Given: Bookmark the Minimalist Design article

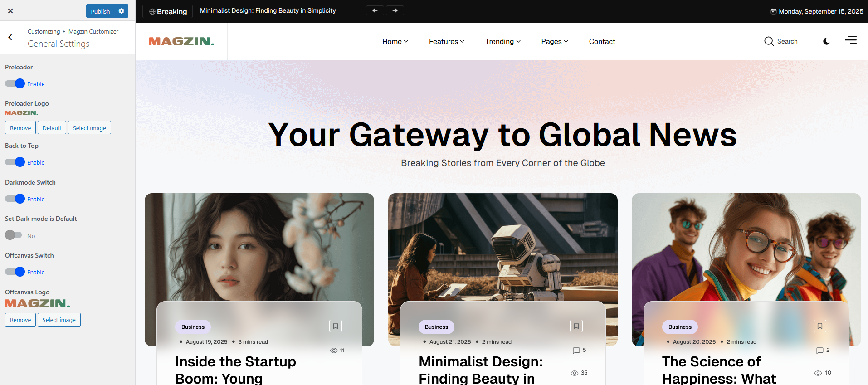Looking at the screenshot, I should (576, 326).
